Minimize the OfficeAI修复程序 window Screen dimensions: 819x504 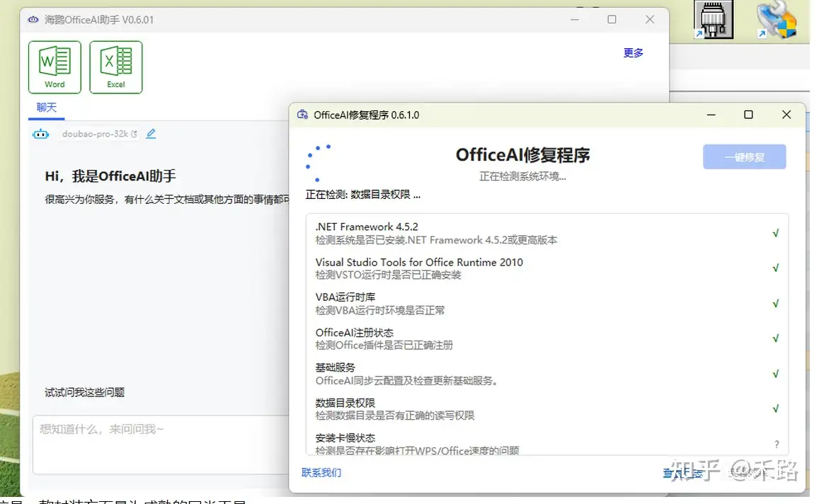[711, 115]
